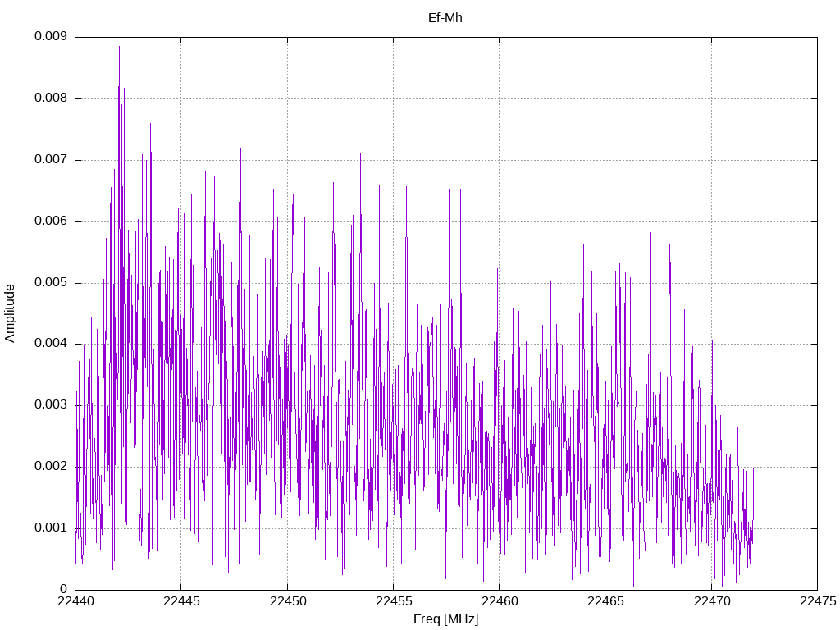Click the plot title "Ef-Mh"
This screenshot has width=840, height=630.
(x=445, y=18)
